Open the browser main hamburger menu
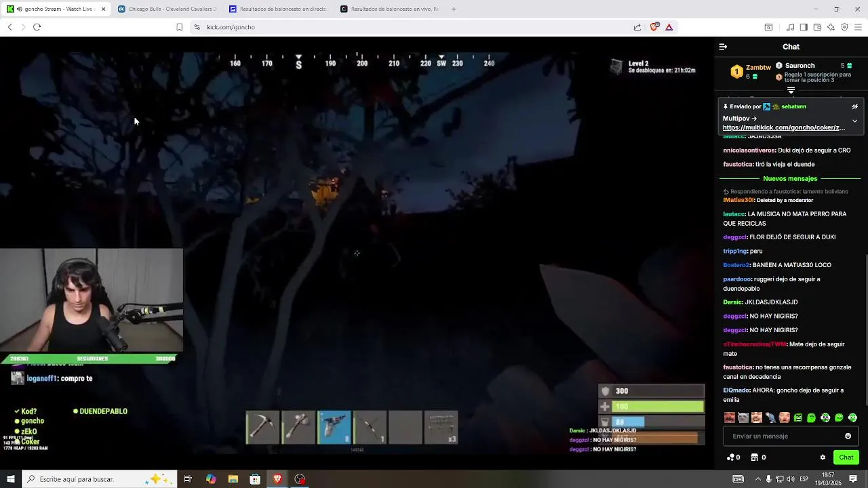Screen dimensions: 868x488 click(x=858, y=27)
